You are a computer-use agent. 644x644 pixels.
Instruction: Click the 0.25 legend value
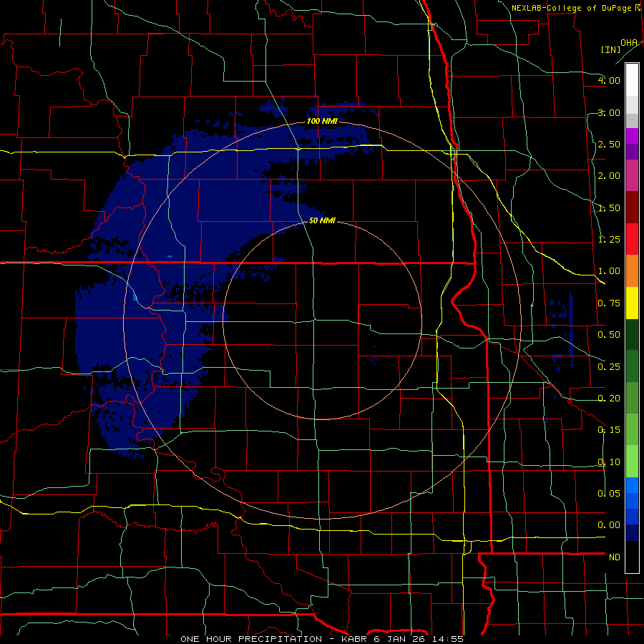pos(609,366)
